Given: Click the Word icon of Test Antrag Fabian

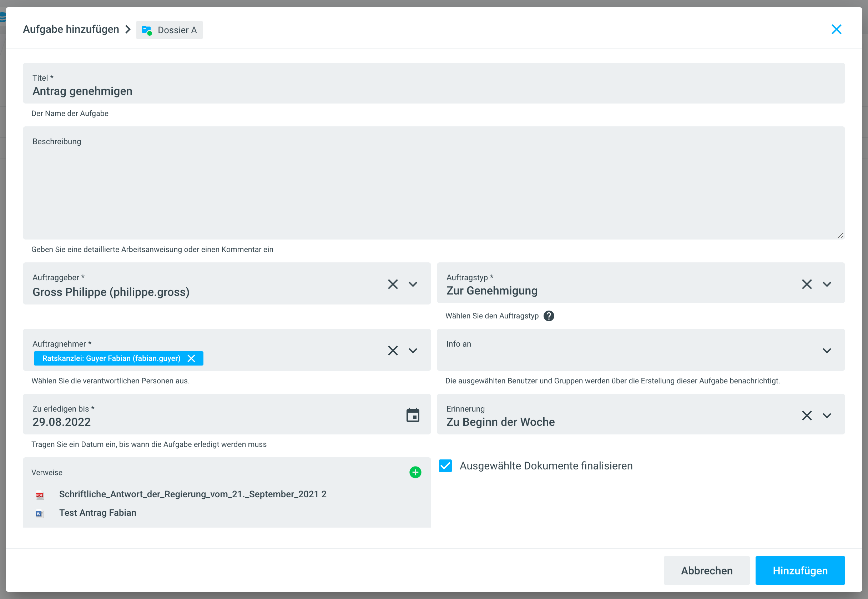Looking at the screenshot, I should click(x=40, y=513).
